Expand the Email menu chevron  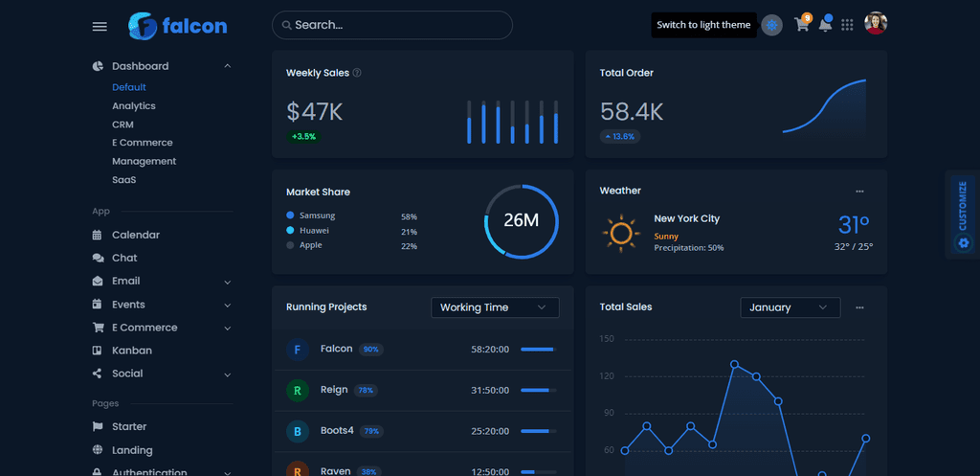[228, 283]
